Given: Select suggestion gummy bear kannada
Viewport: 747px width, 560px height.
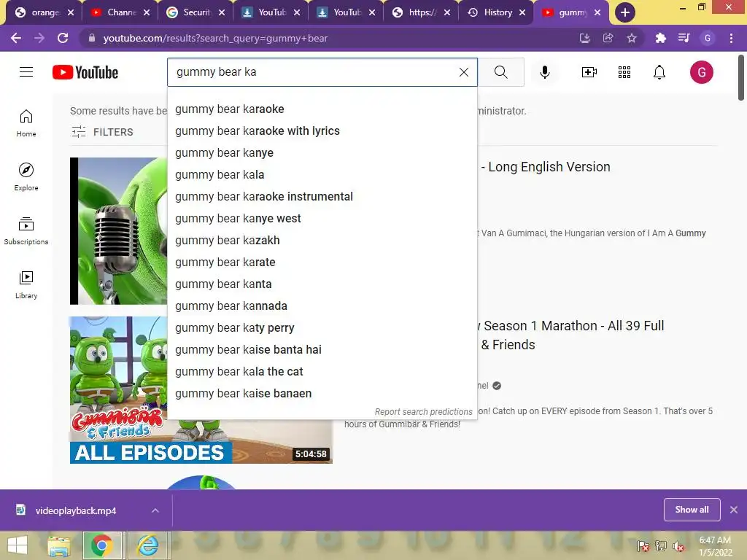Looking at the screenshot, I should (322, 306).
